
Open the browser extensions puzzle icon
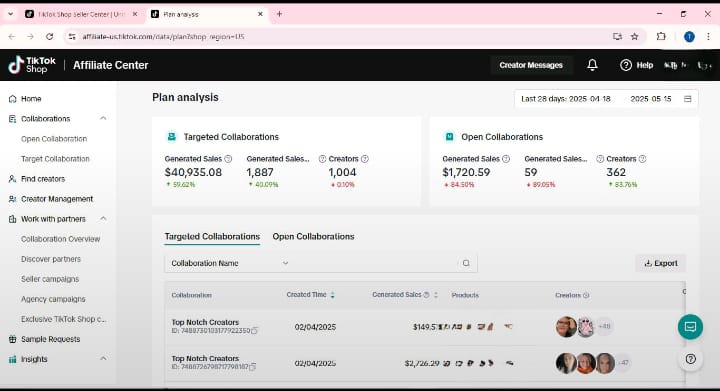pos(661,37)
